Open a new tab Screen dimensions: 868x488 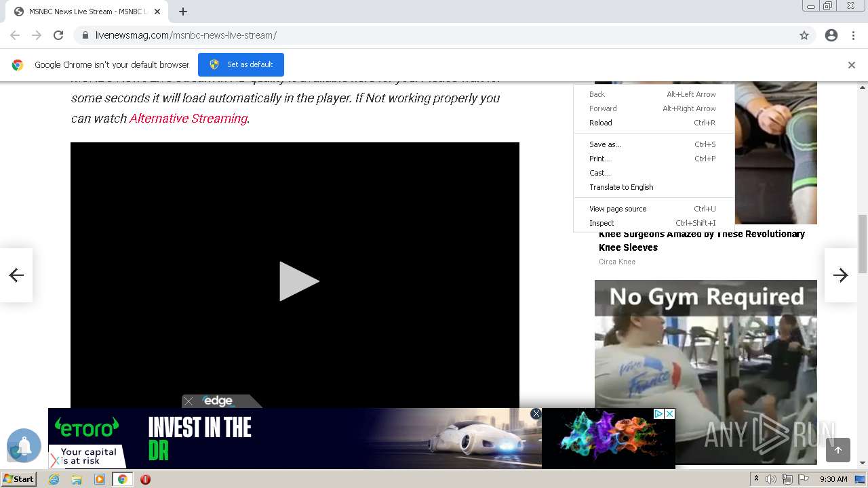[183, 12]
